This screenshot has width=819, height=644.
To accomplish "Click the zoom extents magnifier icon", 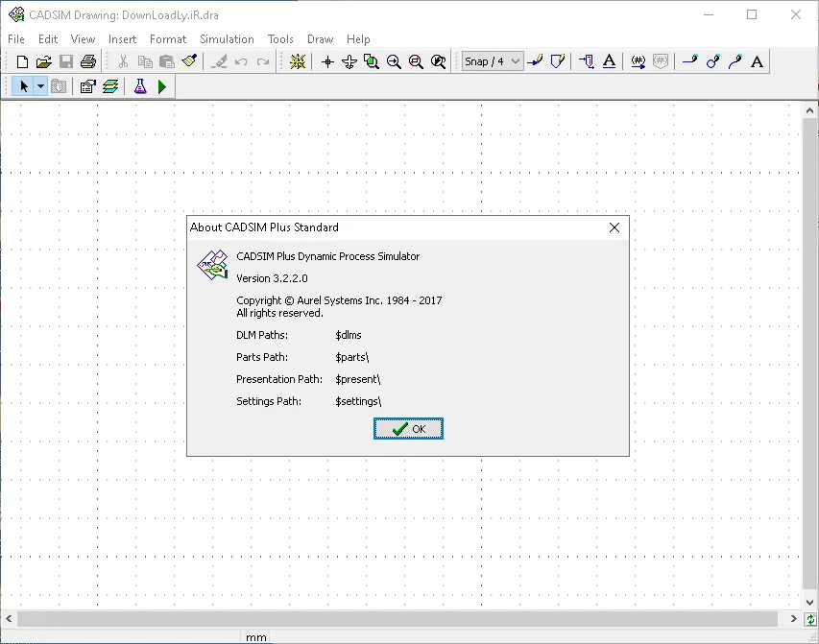I will (438, 61).
